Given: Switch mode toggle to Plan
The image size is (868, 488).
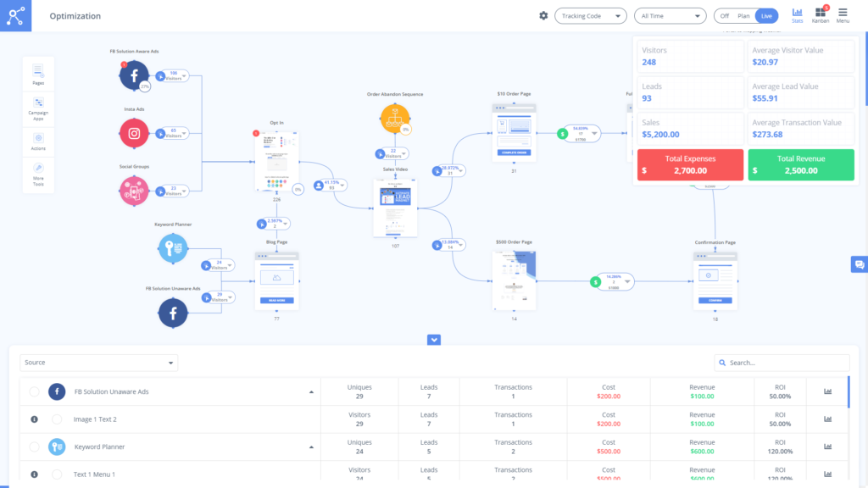Looking at the screenshot, I should click(x=743, y=16).
